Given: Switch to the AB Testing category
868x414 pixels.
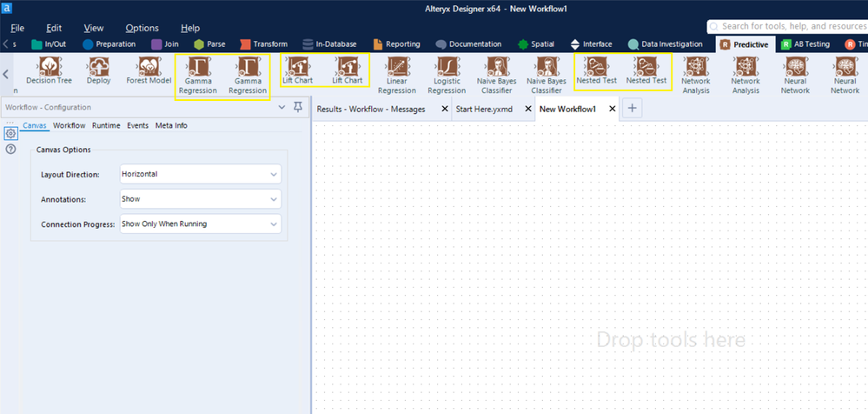Looking at the screenshot, I should coord(805,43).
